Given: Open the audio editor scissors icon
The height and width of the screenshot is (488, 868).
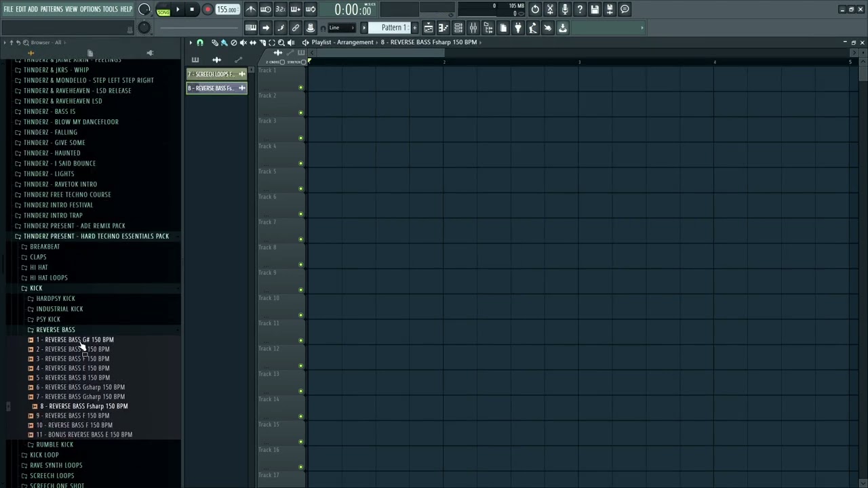Looking at the screenshot, I should tap(550, 9).
